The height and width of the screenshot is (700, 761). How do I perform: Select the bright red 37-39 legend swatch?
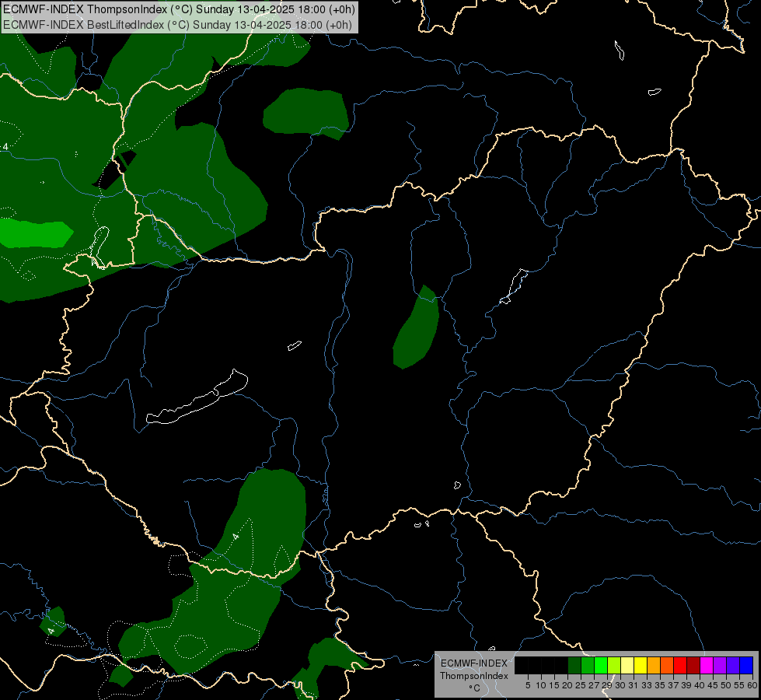pos(679,665)
